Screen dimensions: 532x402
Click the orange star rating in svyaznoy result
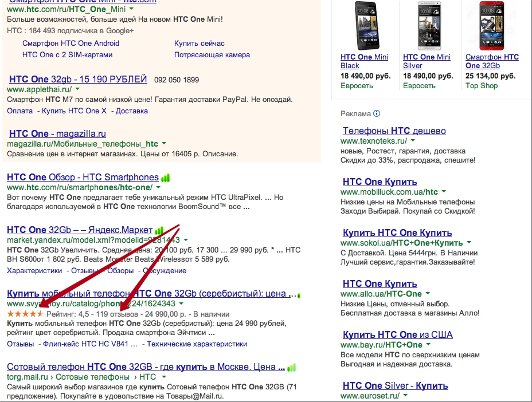pyautogui.click(x=24, y=314)
